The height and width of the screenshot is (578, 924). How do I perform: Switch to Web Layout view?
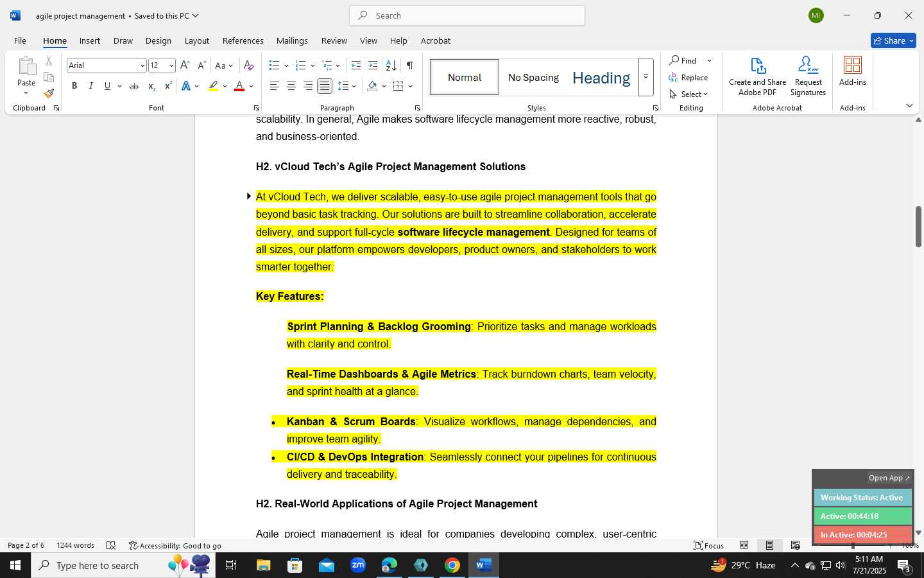796,545
